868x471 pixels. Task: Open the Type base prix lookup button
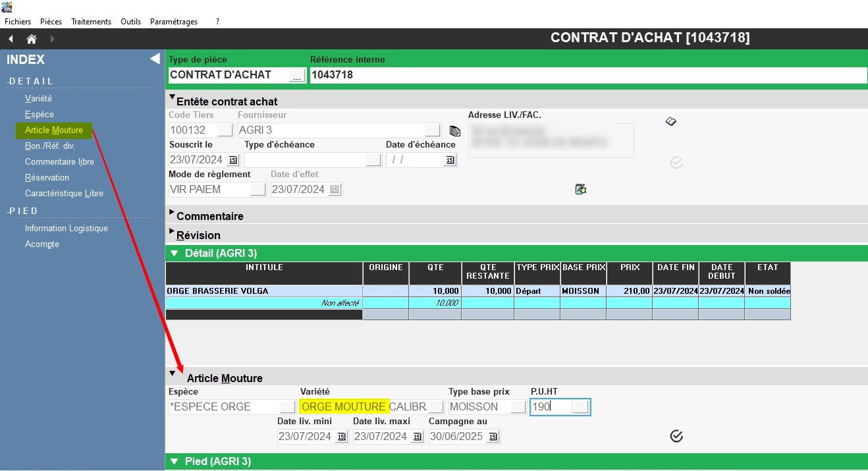pos(518,407)
